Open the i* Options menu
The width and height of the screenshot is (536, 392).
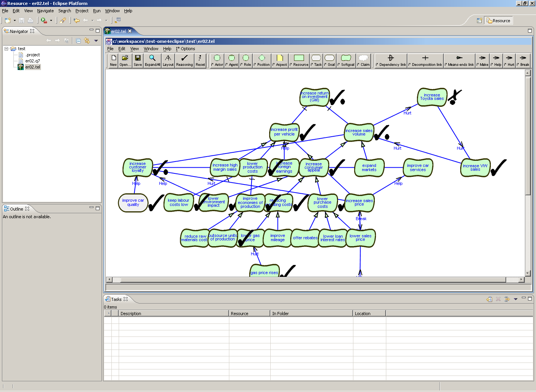[x=185, y=49]
